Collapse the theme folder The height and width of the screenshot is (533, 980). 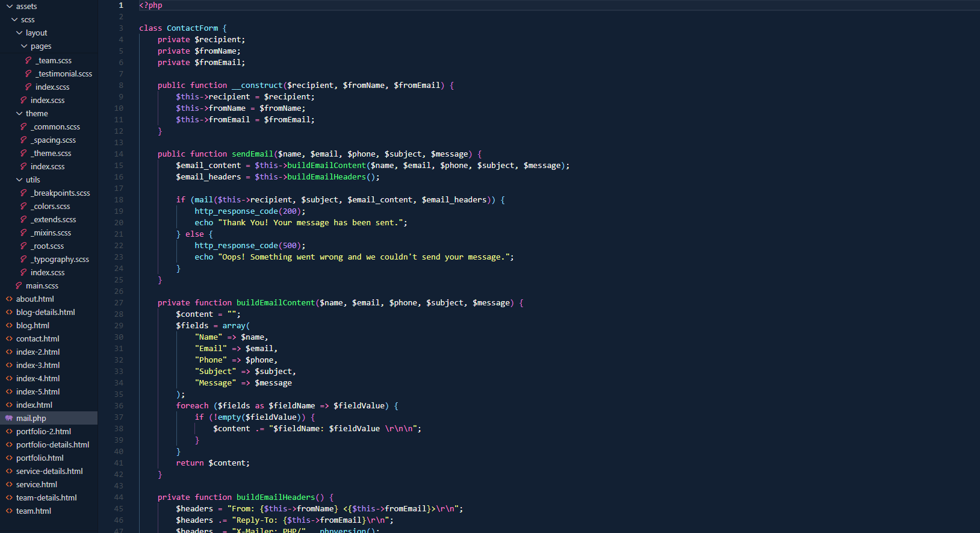(19, 113)
